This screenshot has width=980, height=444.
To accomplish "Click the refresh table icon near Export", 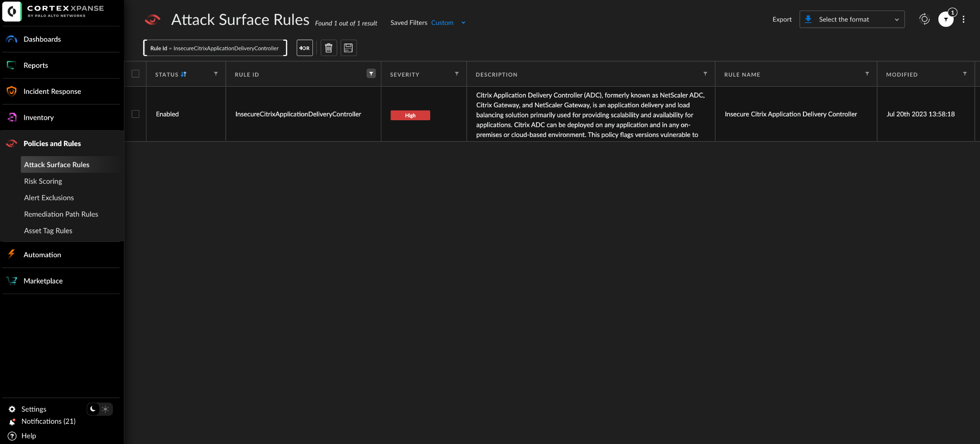I will pos(924,19).
